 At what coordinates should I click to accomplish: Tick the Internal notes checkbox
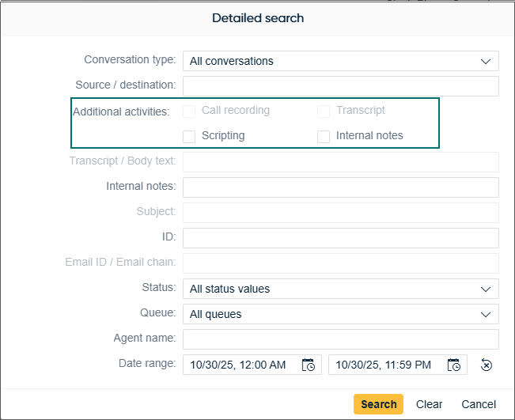324,136
